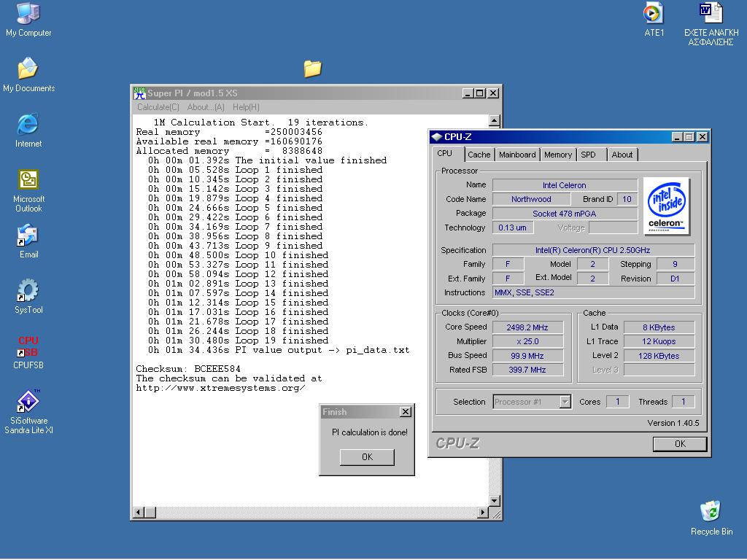This screenshot has height=560, width=747.
Task: Click '1M Calculation Start. 19 iterations.' line
Action: point(260,122)
